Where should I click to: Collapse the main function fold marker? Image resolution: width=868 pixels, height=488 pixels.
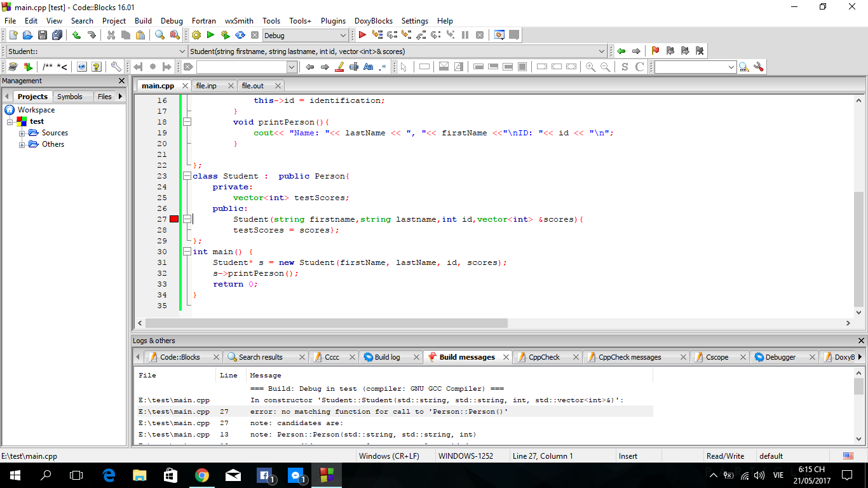click(187, 252)
